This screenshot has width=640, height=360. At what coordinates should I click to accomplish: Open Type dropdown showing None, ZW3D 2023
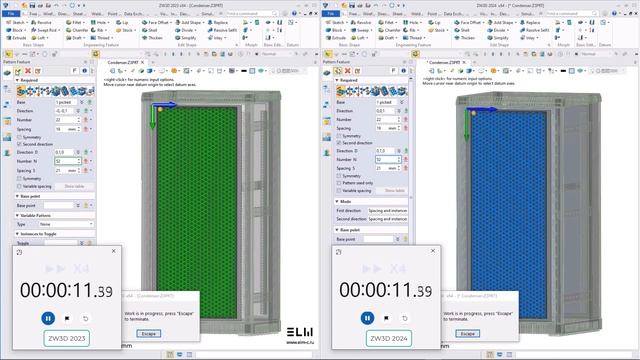[x=66, y=224]
